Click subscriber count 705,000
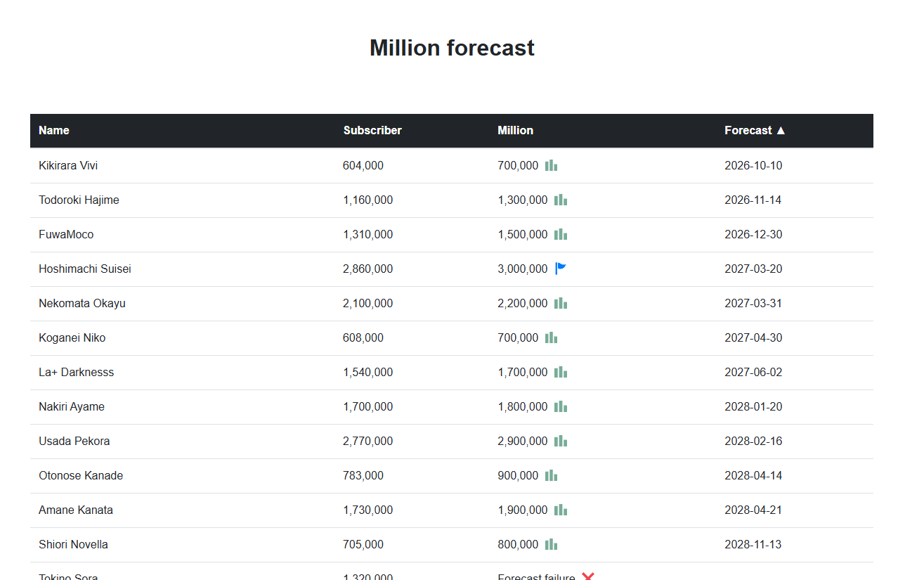Screen dimensions: 924x580 [363, 545]
